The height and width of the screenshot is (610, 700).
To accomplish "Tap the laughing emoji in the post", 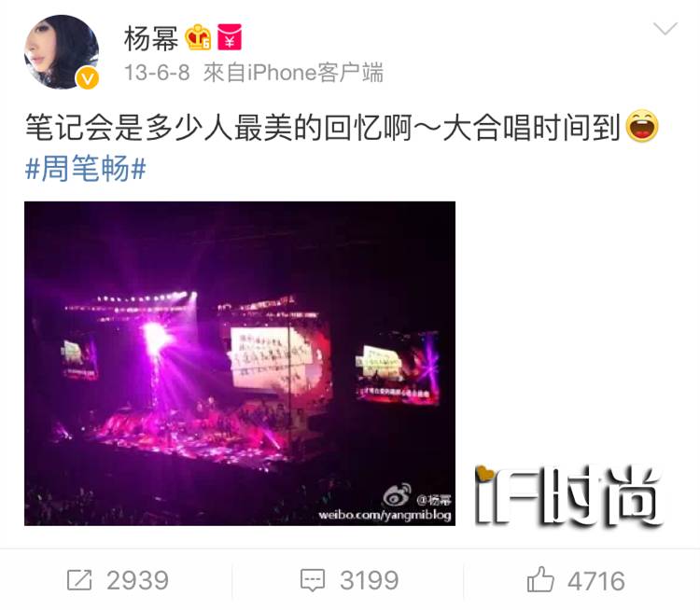I will click(642, 126).
